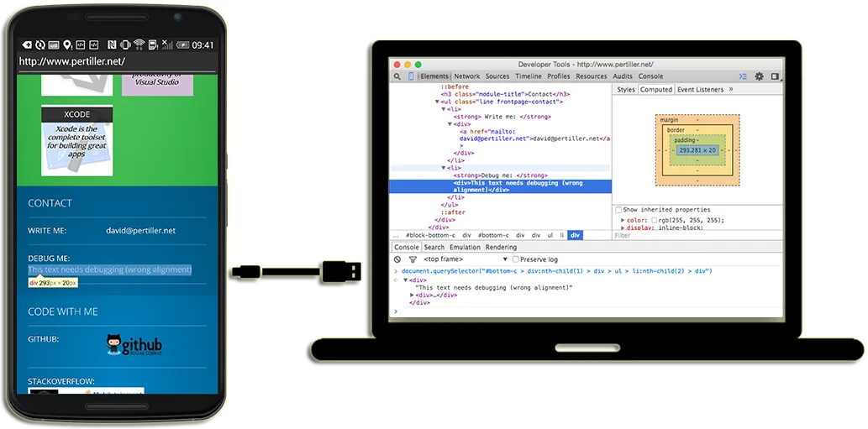
Task: Open the Event Listeners sidebar tab
Action: pos(700,90)
